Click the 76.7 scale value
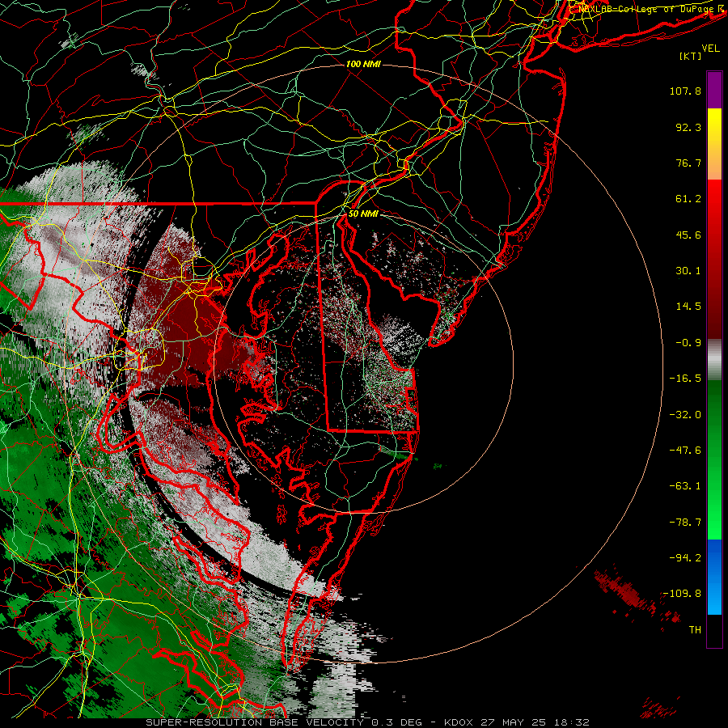Image resolution: width=728 pixels, height=728 pixels. (x=688, y=163)
